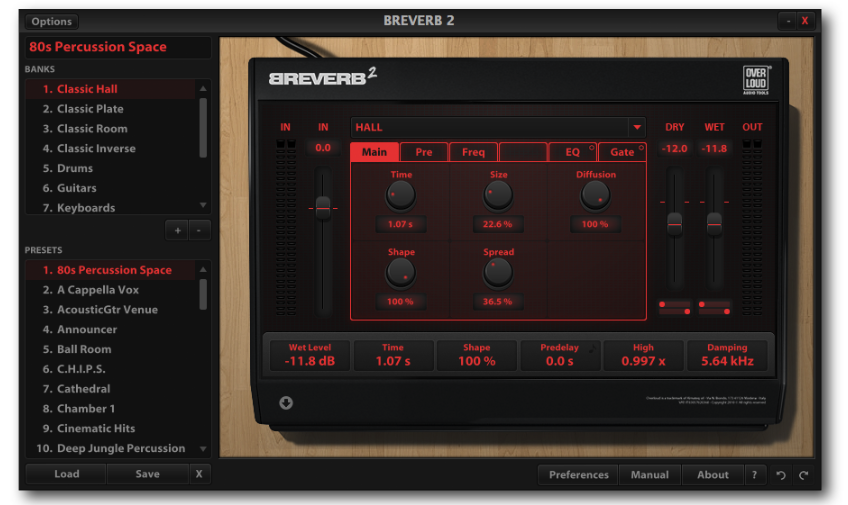Switch to the Main tab
The height and width of the screenshot is (505, 848).
point(374,152)
